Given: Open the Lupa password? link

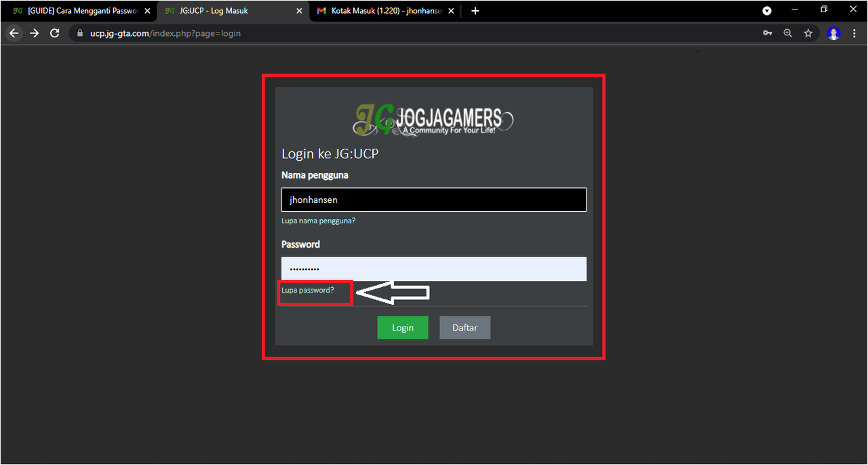Looking at the screenshot, I should (308, 290).
